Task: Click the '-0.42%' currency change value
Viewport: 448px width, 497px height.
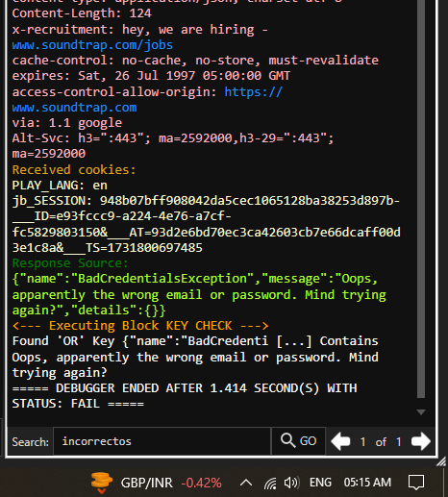Action: click(x=201, y=483)
